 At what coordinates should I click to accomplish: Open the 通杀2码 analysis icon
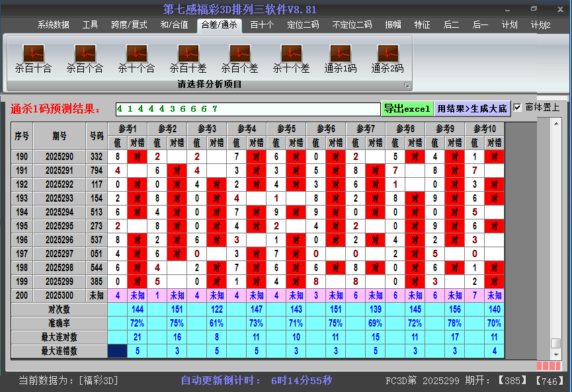tap(388, 53)
